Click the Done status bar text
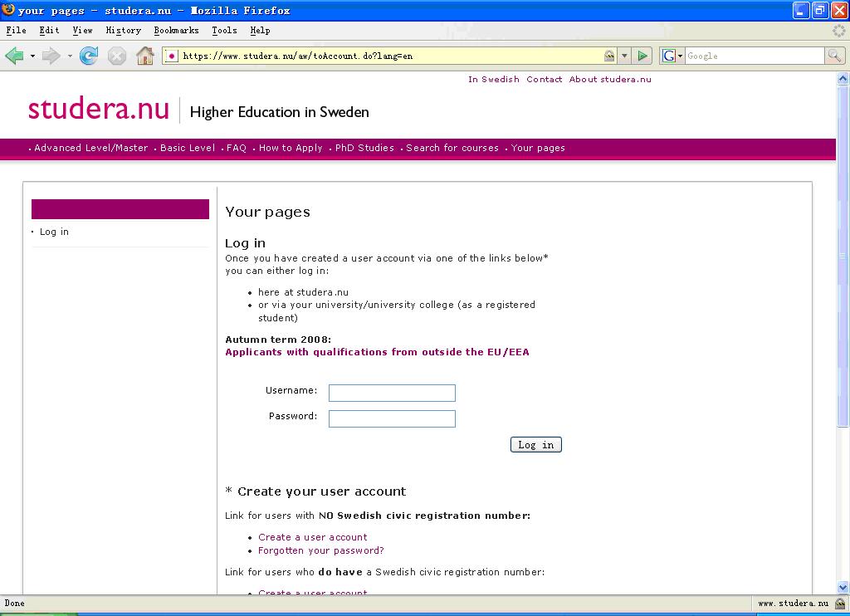The width and height of the screenshot is (850, 616). point(15,603)
